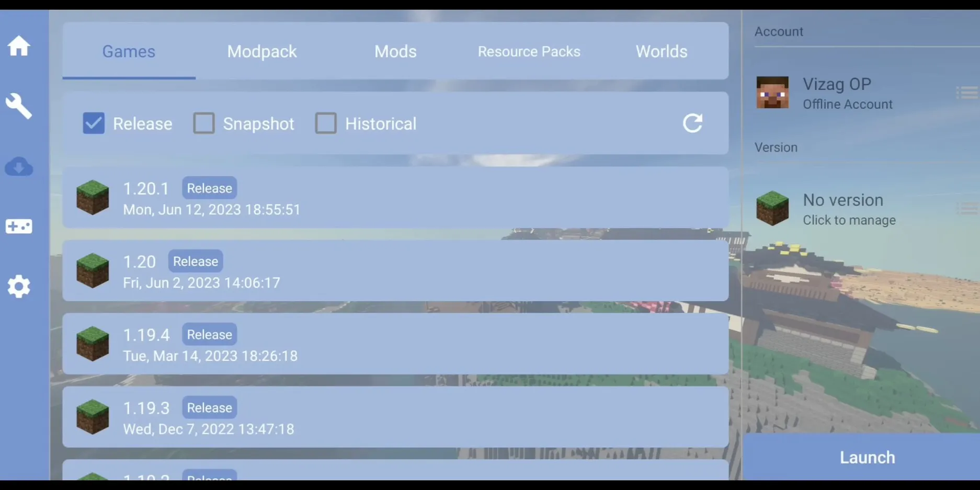
Task: Open account details for Vizag OP
Action: coord(837,84)
